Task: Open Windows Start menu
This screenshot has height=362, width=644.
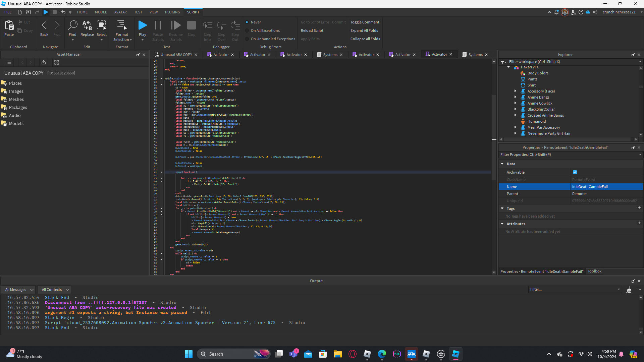Action: pos(189,354)
